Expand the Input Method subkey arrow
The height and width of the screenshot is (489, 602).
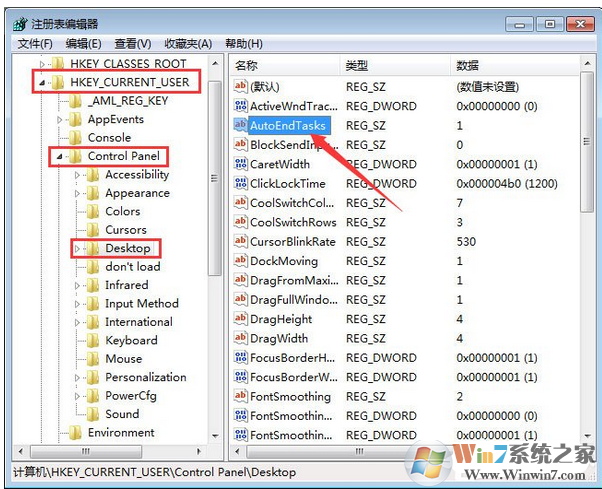[x=77, y=304]
